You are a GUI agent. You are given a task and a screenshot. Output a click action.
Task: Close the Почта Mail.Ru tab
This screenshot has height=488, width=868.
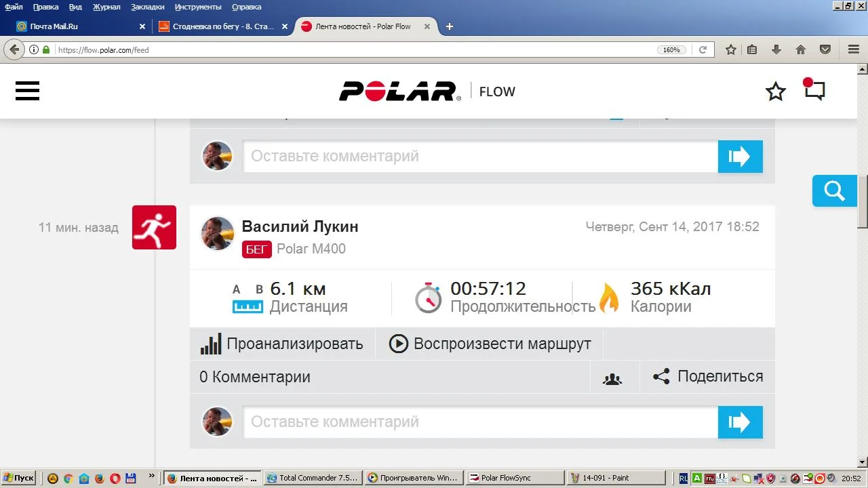point(142,26)
